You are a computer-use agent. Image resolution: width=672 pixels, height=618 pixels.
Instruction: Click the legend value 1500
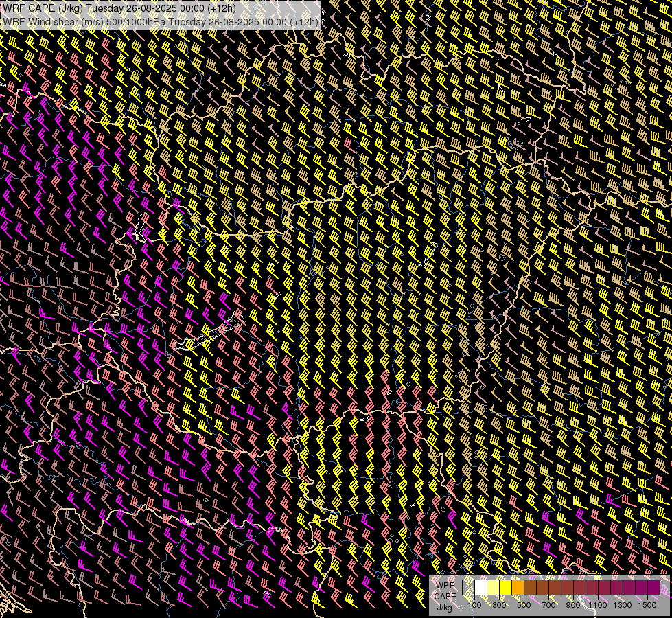pos(647,605)
